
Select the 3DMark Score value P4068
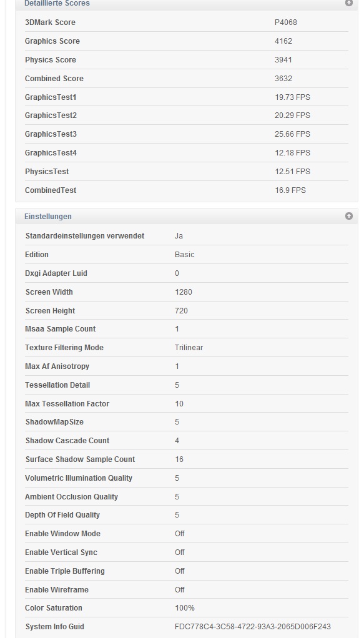(286, 22)
